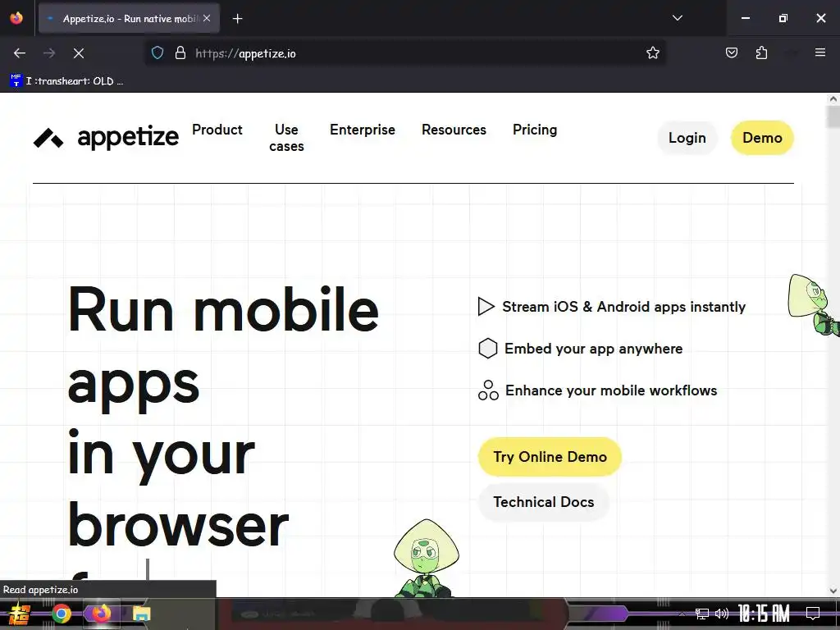Click the page scrollbar up arrow

(833, 98)
